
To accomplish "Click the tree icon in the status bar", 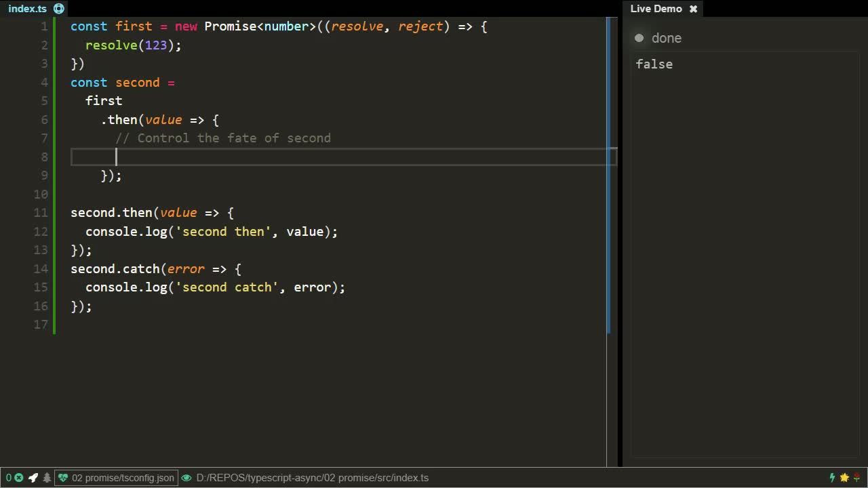I will (x=47, y=478).
